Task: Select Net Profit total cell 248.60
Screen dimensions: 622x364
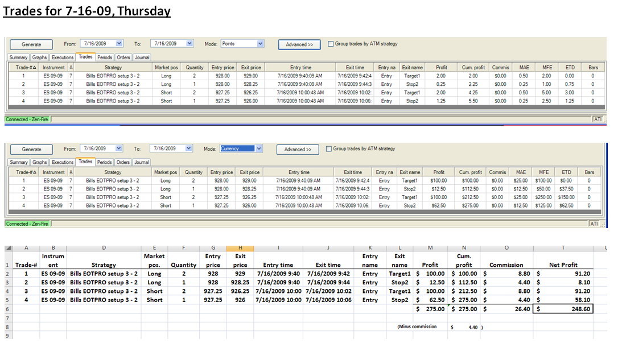Action: point(563,309)
